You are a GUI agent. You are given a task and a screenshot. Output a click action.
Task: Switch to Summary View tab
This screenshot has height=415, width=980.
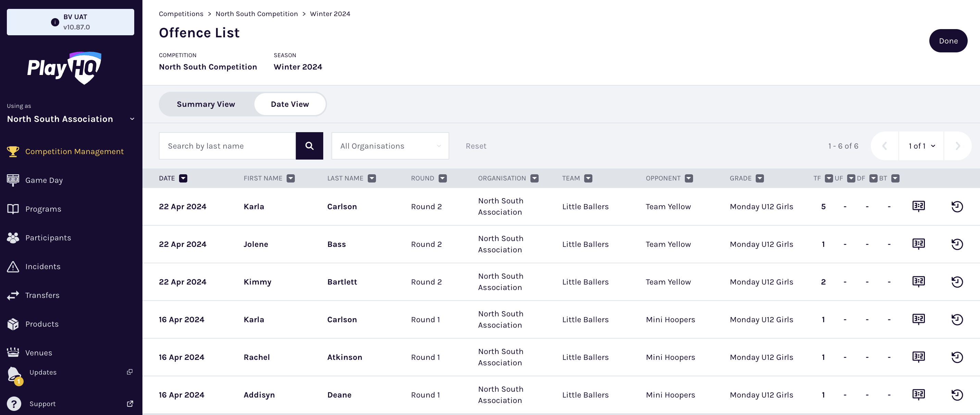[206, 104]
